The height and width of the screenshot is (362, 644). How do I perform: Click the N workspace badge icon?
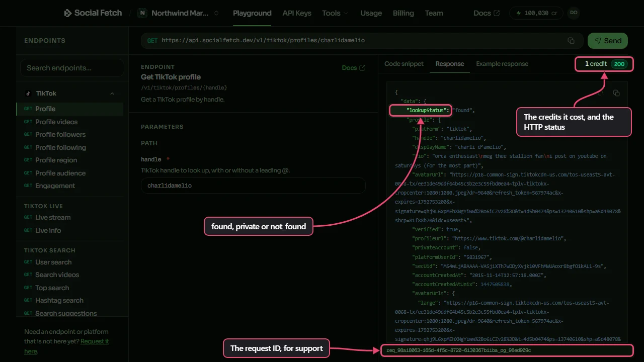[x=142, y=13]
